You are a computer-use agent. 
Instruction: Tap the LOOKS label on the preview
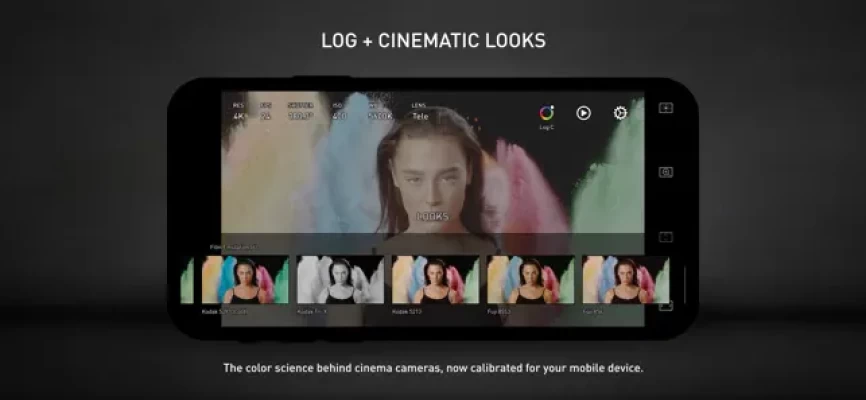point(432,216)
